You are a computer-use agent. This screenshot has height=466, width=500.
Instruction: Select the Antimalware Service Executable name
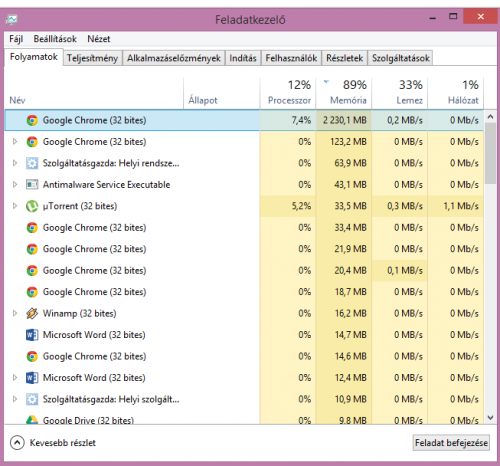tap(106, 185)
